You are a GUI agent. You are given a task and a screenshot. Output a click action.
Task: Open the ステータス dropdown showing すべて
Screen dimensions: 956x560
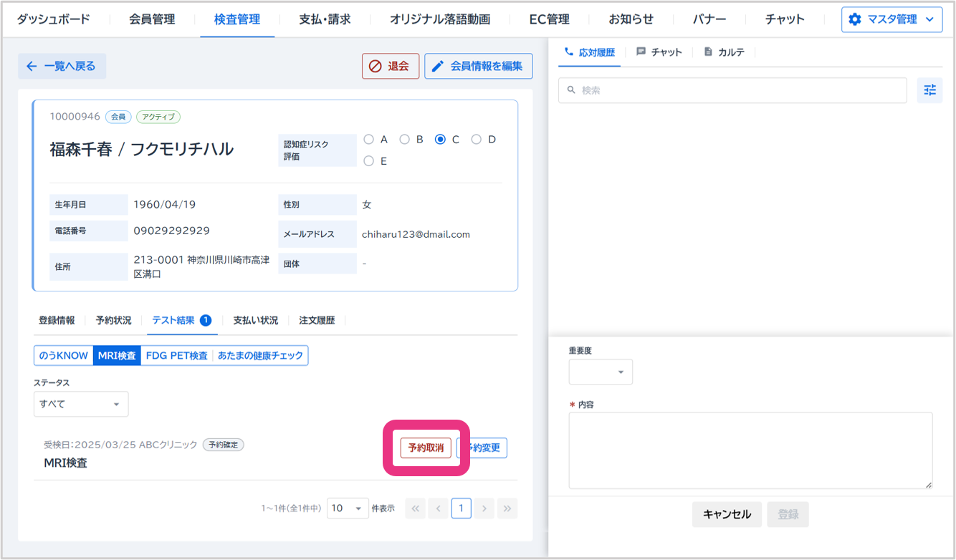point(81,404)
